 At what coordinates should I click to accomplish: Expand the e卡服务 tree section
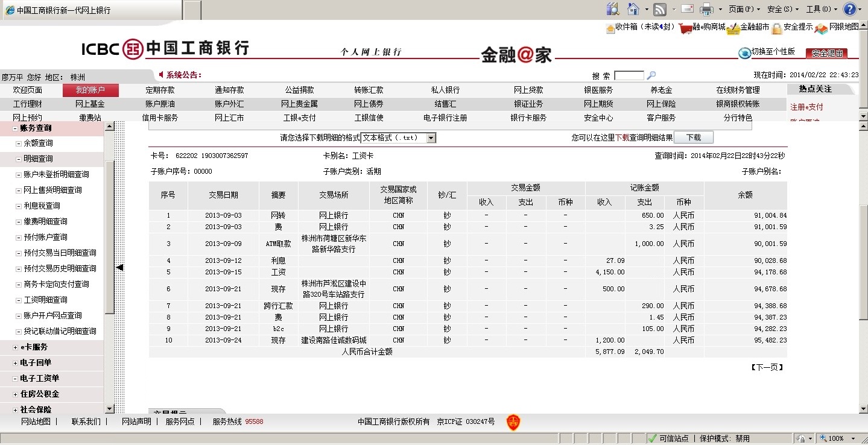point(15,347)
